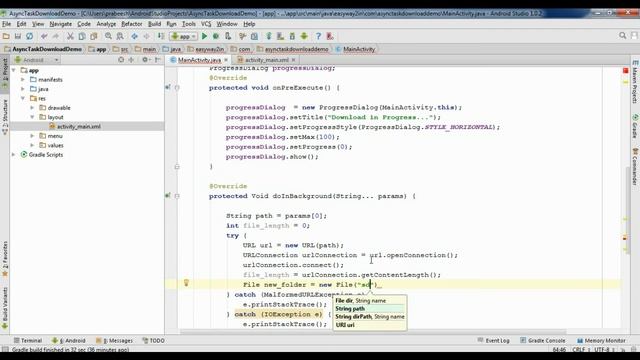The height and width of the screenshot is (360, 640).
Task: Click the Redo toolbar icon
Action: (x=56, y=36)
